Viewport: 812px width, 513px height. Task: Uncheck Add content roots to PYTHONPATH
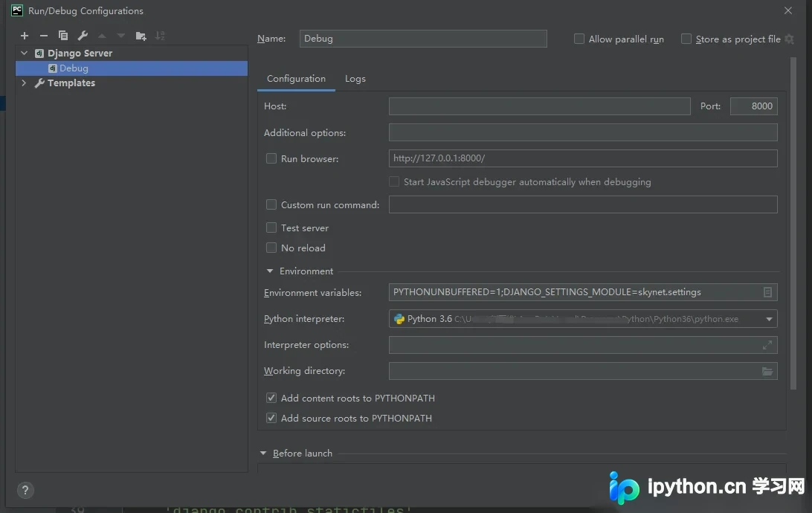pyautogui.click(x=271, y=398)
